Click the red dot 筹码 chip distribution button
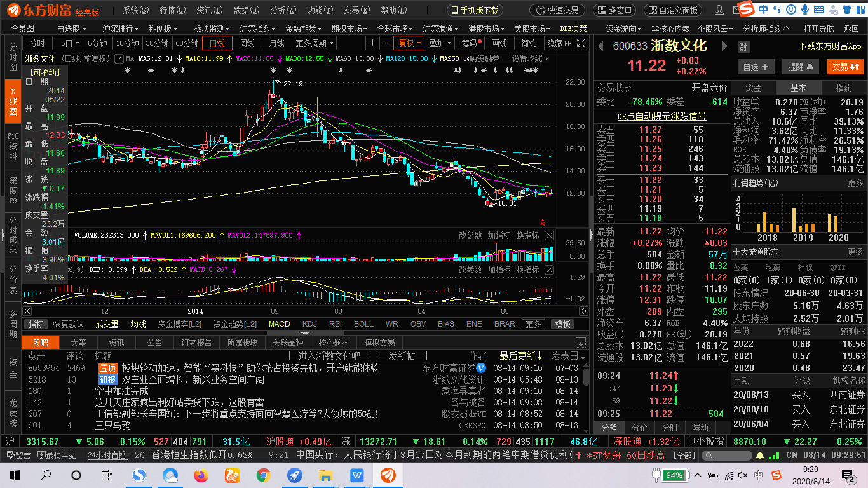This screenshot has width=868, height=488. point(471,43)
